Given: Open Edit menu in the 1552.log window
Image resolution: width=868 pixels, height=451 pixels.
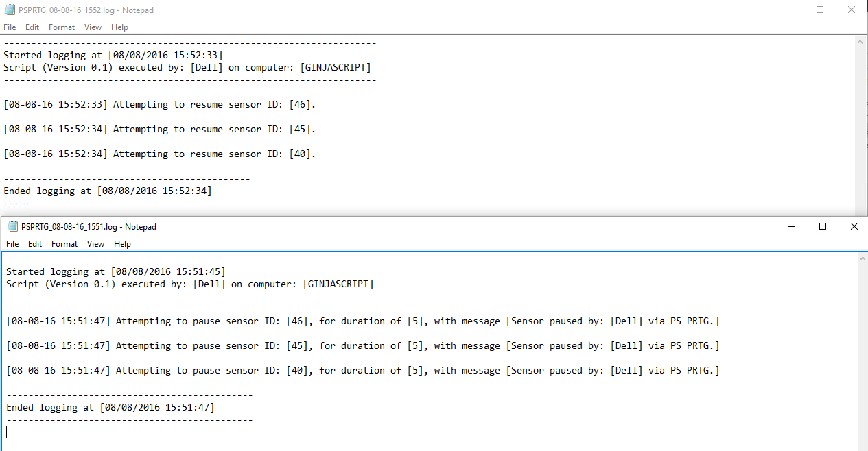Looking at the screenshot, I should tap(32, 27).
